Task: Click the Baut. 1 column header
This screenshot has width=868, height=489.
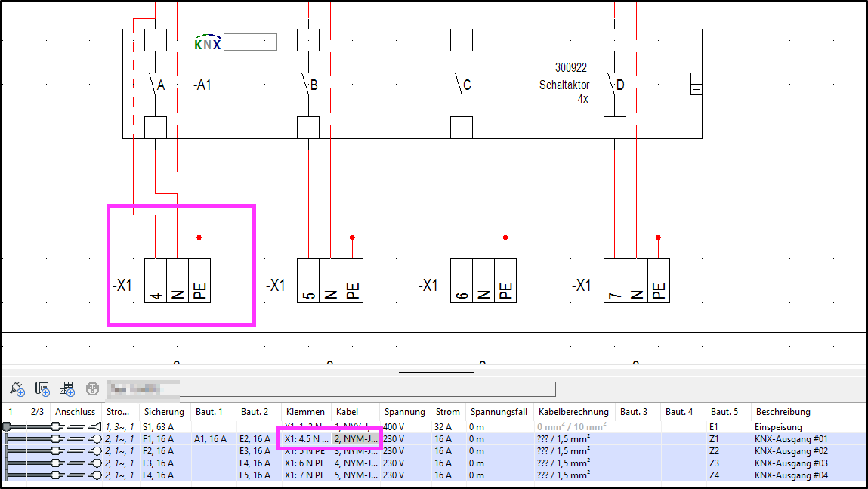Action: pyautogui.click(x=213, y=411)
